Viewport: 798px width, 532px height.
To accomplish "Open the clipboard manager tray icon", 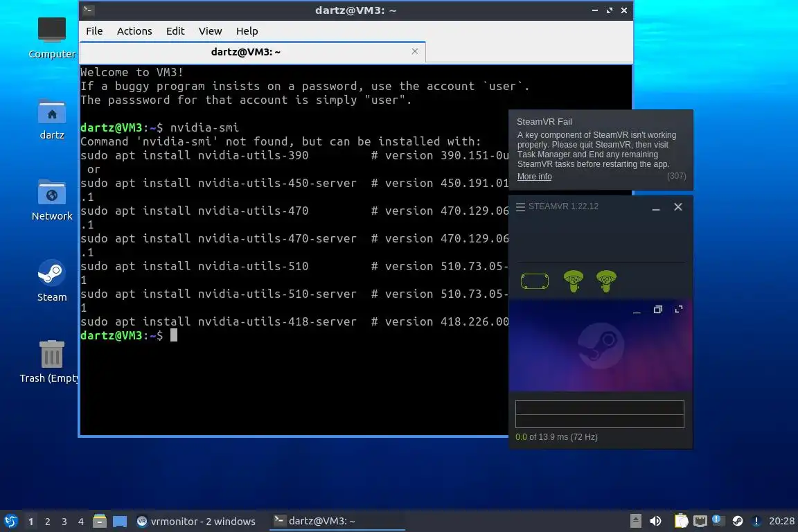I will click(681, 521).
